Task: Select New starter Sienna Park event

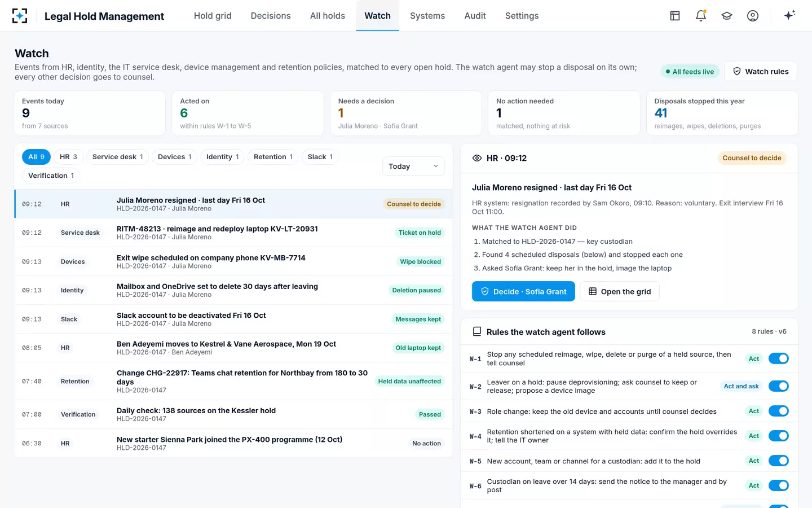Action: 233,443
